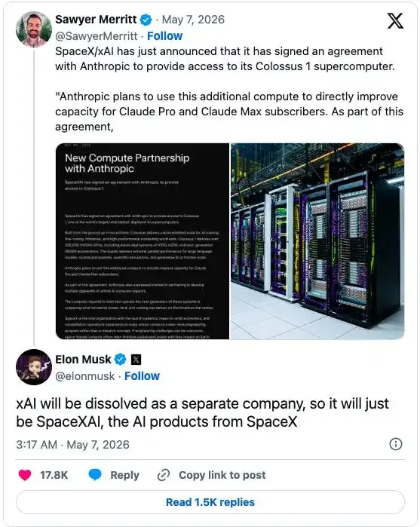Follow @elonmusk
The image size is (420, 527).
142,376
